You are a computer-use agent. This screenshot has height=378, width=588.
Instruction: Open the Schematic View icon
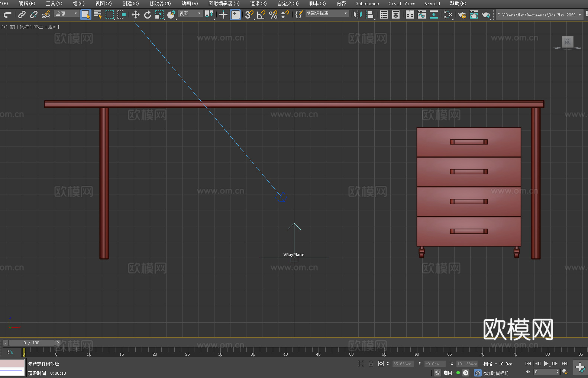click(434, 14)
